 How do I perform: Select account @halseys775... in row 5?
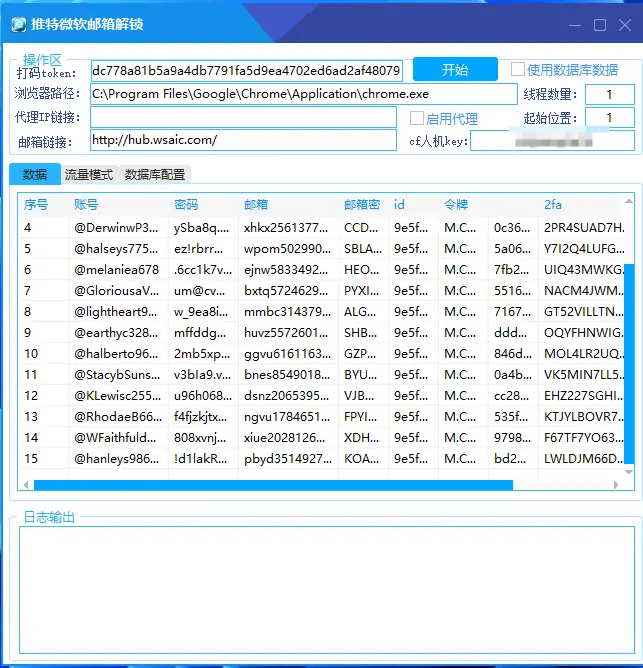click(x=116, y=249)
